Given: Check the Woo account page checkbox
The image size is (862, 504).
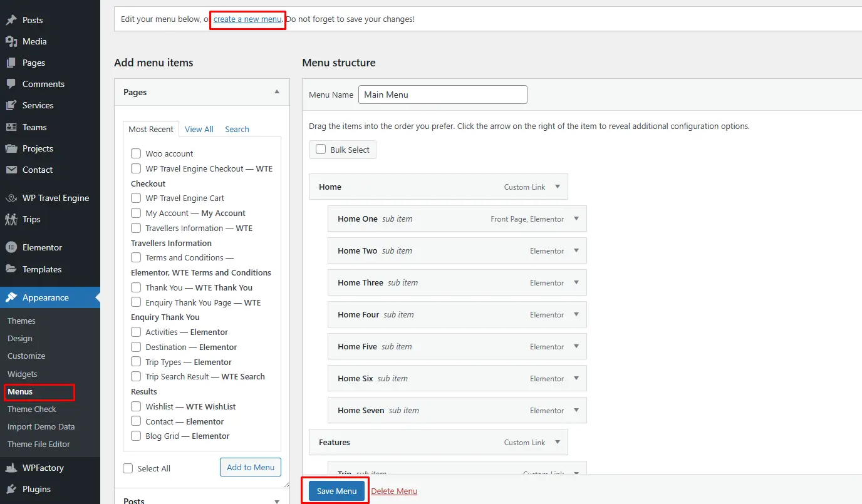Looking at the screenshot, I should click(x=136, y=153).
